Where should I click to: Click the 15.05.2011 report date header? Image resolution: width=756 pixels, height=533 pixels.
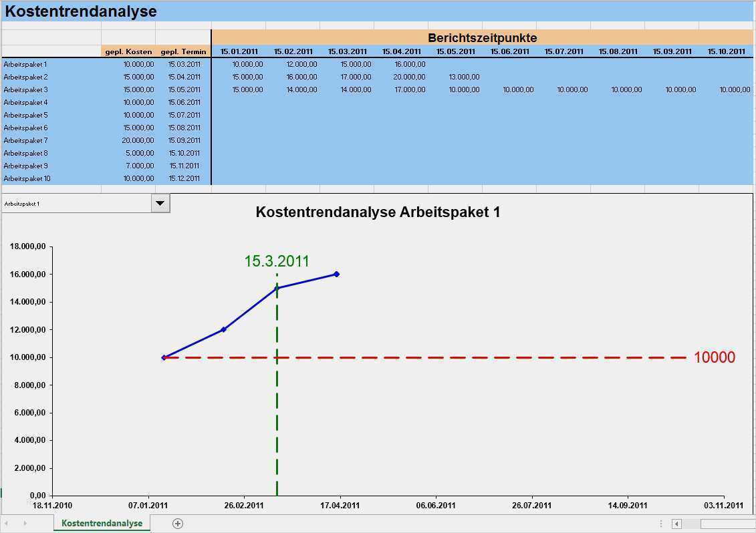[x=455, y=51]
